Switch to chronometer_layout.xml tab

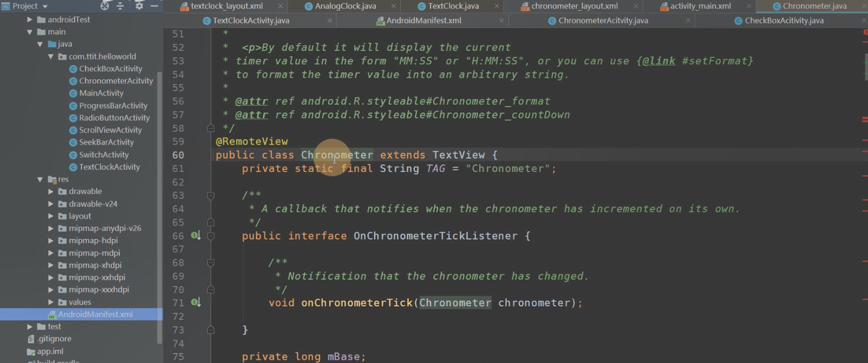pyautogui.click(x=573, y=6)
